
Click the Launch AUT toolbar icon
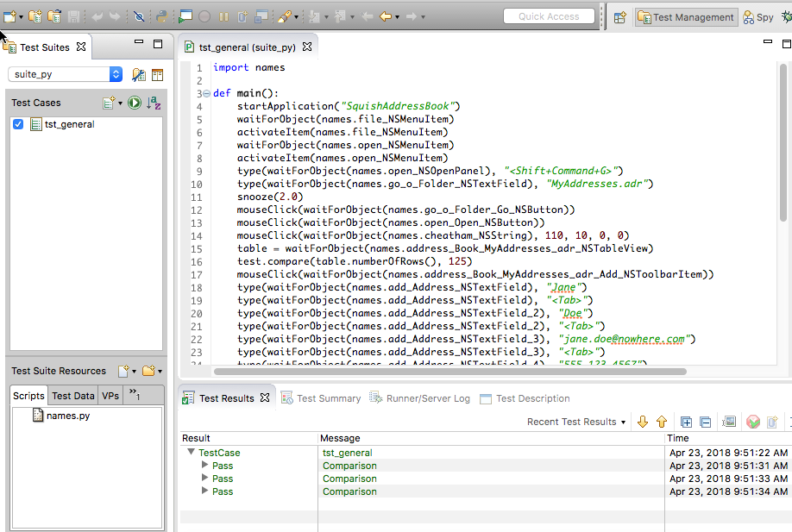coord(186,16)
